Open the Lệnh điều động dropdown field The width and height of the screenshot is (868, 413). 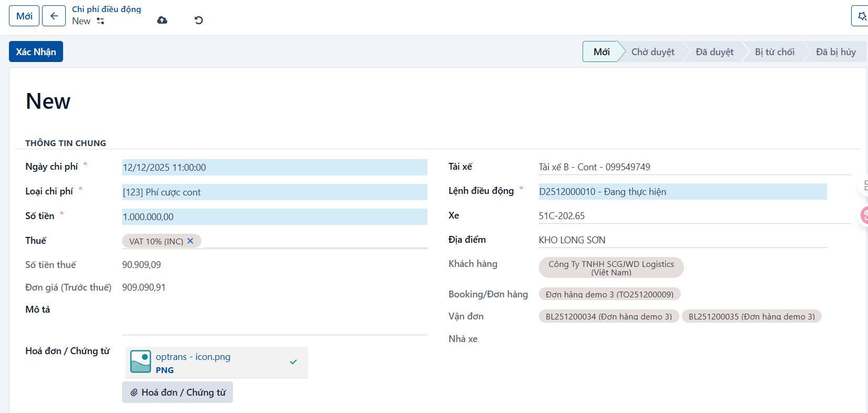682,191
